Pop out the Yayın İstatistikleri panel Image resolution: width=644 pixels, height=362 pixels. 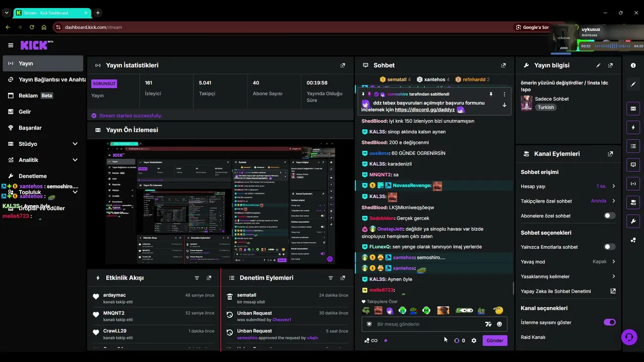pos(343,65)
